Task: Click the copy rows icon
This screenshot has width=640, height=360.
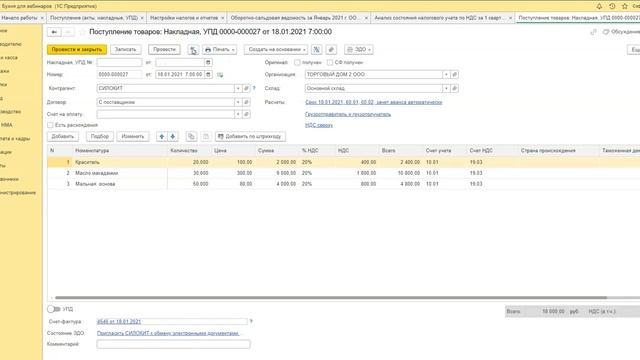Action: 191,136
